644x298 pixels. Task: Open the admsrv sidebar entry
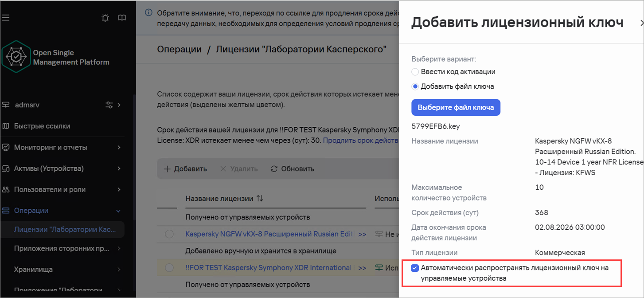(x=27, y=105)
